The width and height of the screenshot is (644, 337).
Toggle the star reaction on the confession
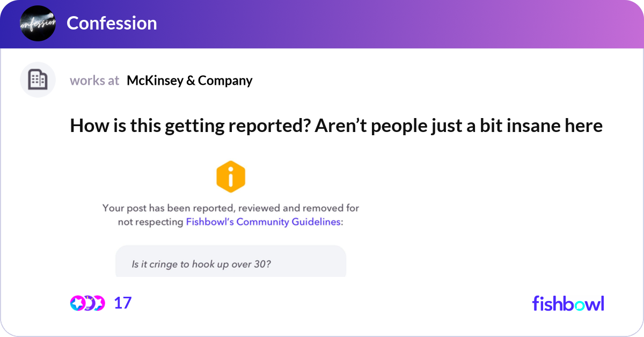click(x=77, y=303)
